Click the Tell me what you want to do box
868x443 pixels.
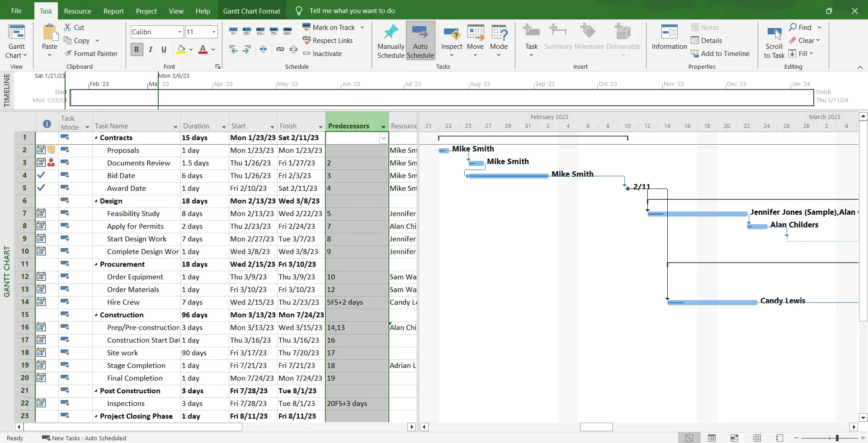tap(353, 10)
